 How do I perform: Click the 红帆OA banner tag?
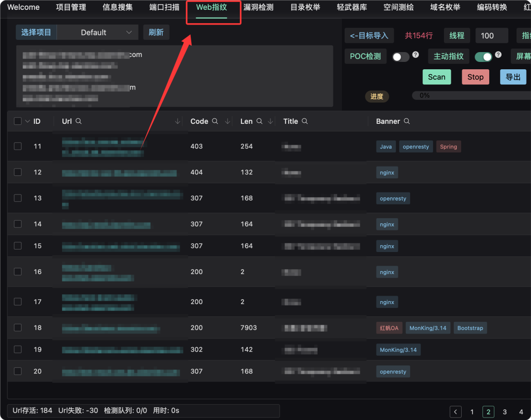[x=389, y=328]
